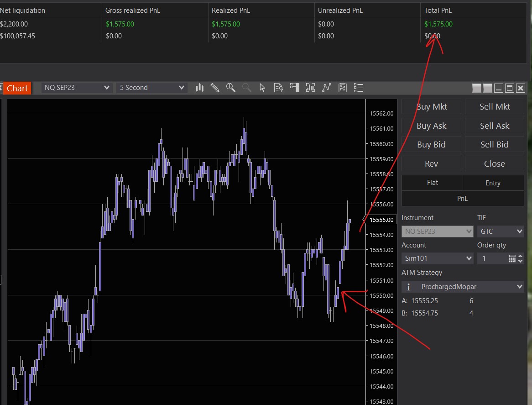Open the indicators bar chart icon
Screen dimensions: 532x405
coord(310,88)
